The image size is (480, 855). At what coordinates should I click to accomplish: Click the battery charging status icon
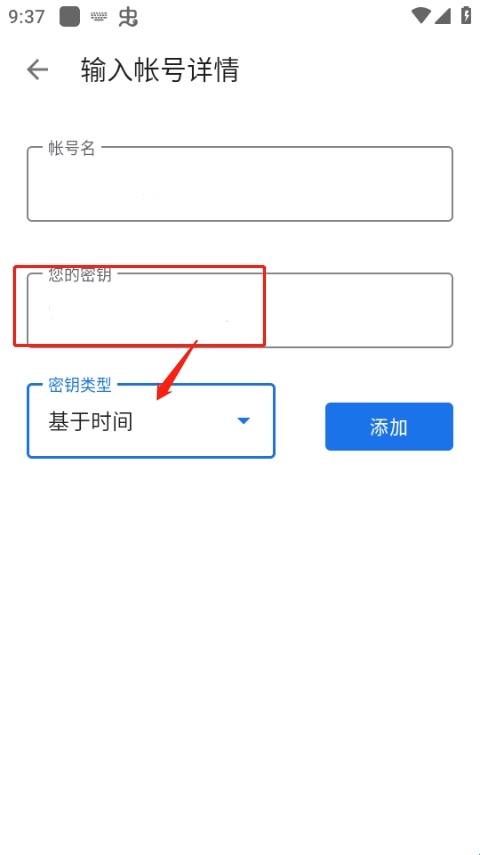tap(466, 15)
